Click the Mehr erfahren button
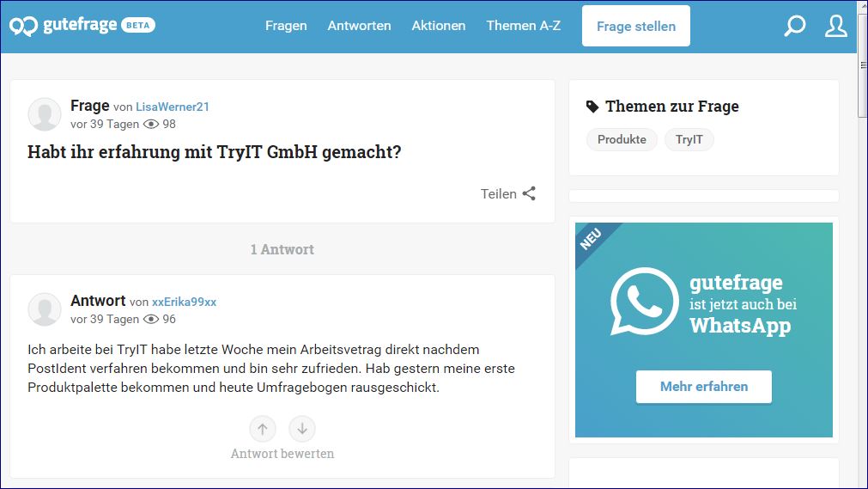This screenshot has width=868, height=489. tap(704, 387)
